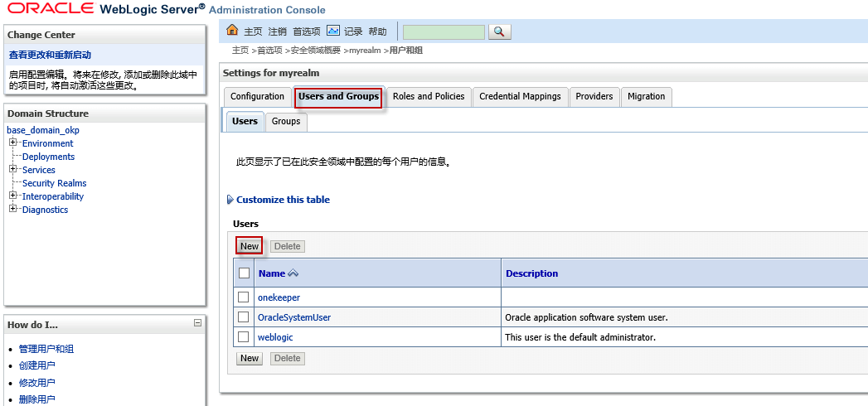Expand the Services tree node

pyautogui.click(x=12, y=169)
